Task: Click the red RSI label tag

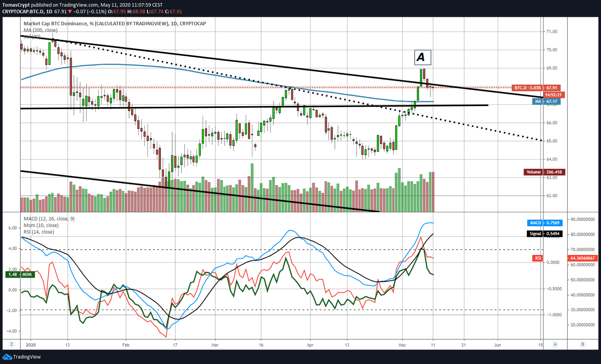Action: [538, 258]
